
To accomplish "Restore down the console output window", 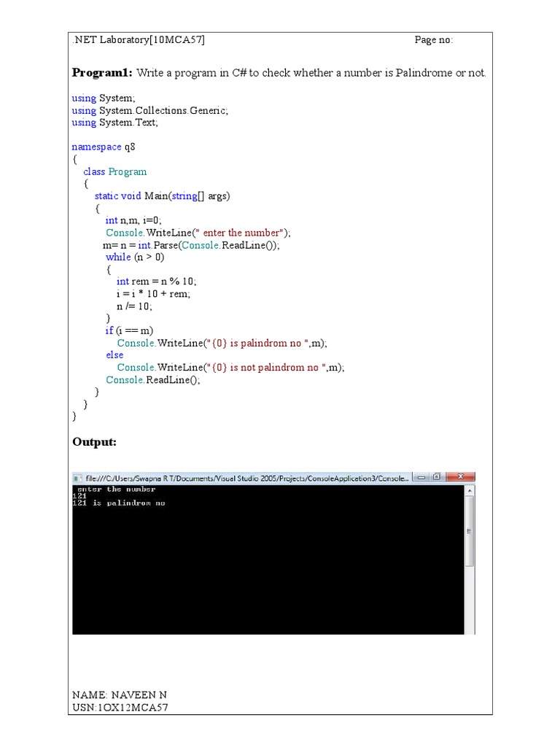I will 437,477.
